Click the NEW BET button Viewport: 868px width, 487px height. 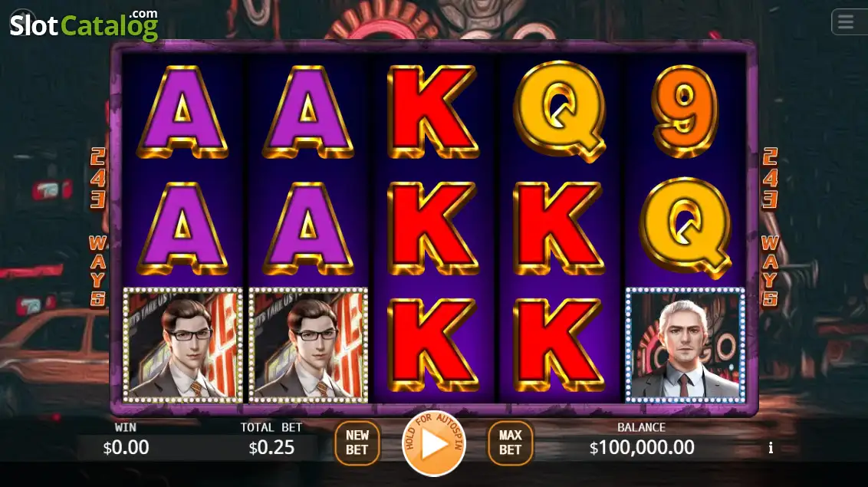pos(357,443)
